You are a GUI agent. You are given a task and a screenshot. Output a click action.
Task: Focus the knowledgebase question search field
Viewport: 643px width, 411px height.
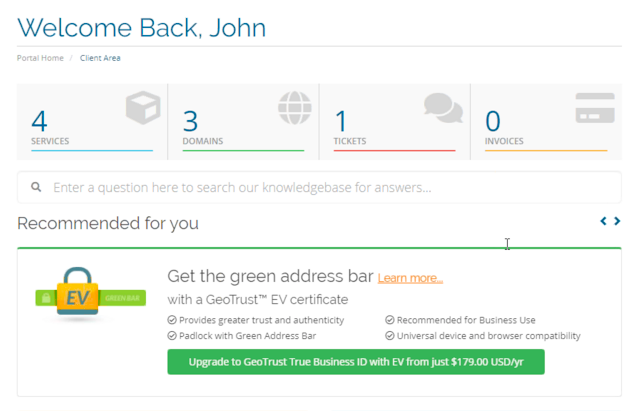[319, 187]
